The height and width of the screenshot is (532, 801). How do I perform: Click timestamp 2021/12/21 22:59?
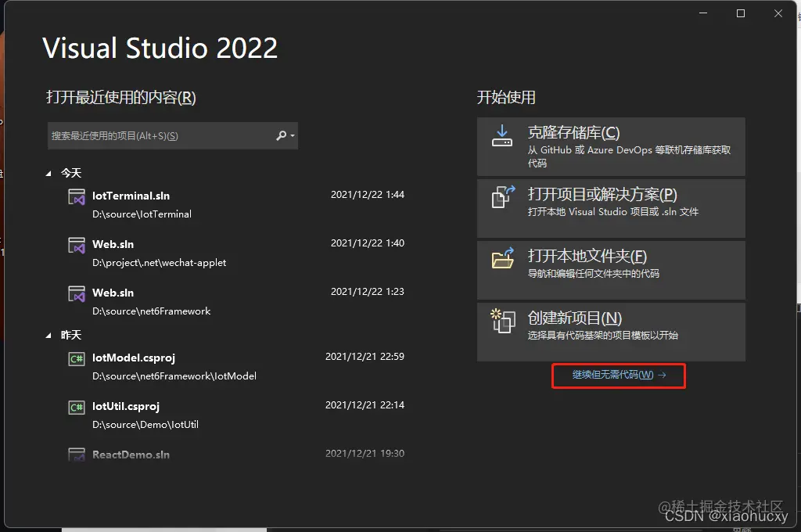click(x=365, y=357)
